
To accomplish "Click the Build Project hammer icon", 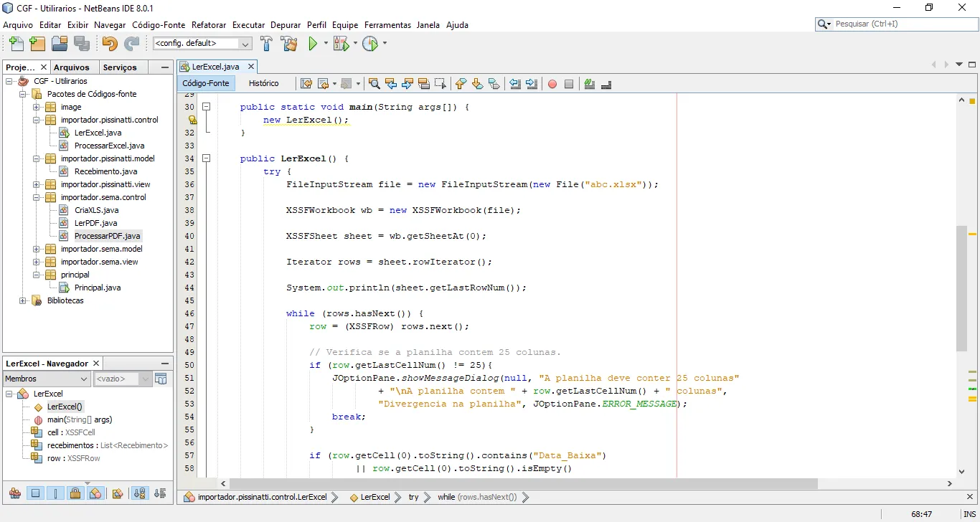I will click(x=266, y=44).
